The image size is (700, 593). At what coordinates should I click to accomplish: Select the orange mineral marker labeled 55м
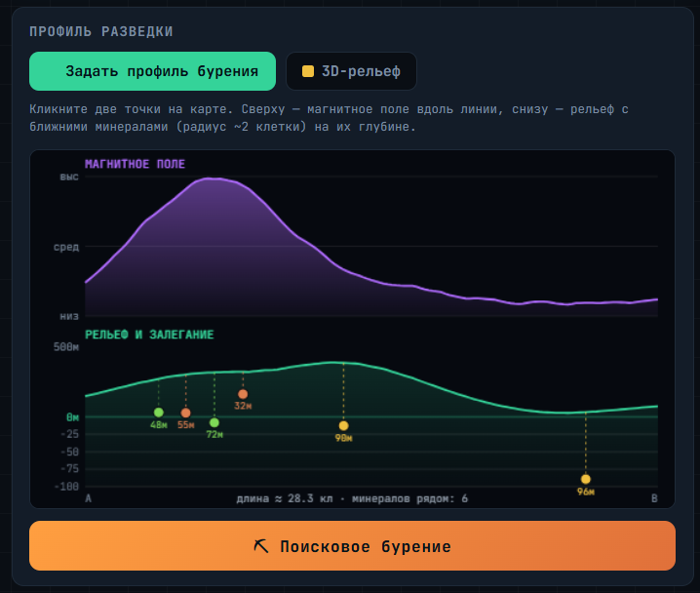(185, 413)
